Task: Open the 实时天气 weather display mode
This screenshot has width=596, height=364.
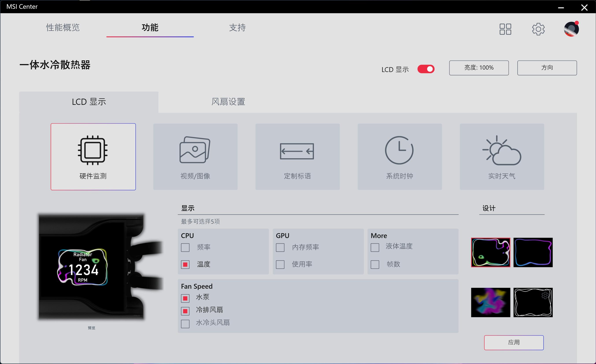Action: coord(502,157)
